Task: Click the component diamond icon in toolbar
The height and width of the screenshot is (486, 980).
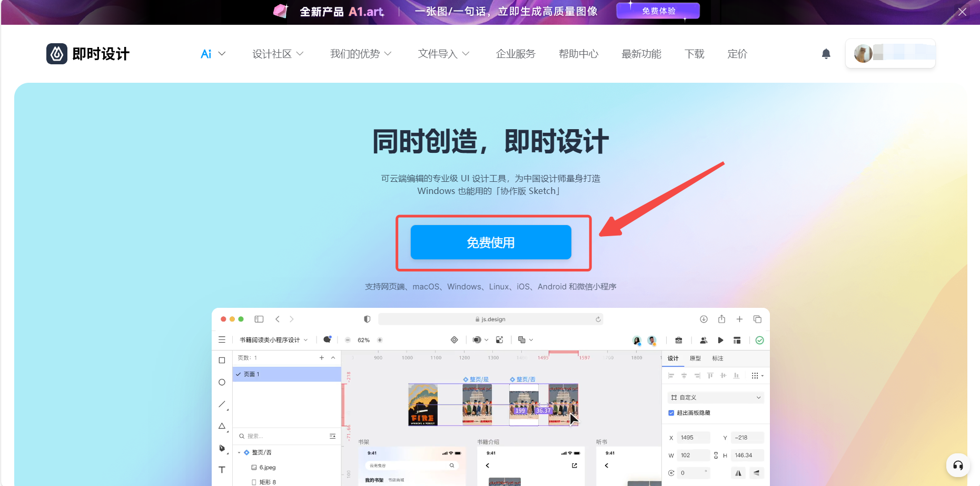Action: click(454, 340)
